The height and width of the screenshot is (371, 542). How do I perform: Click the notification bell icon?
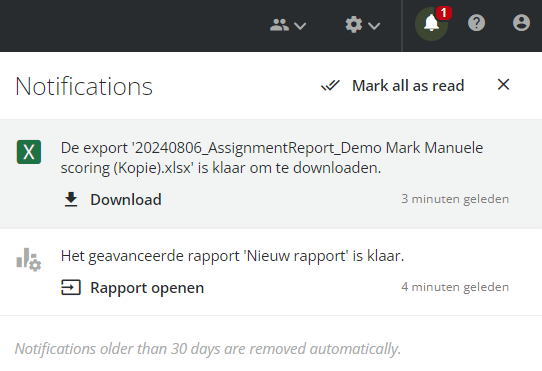click(431, 24)
